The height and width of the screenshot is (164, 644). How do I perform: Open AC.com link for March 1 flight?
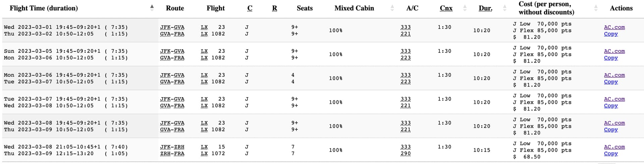point(614,27)
